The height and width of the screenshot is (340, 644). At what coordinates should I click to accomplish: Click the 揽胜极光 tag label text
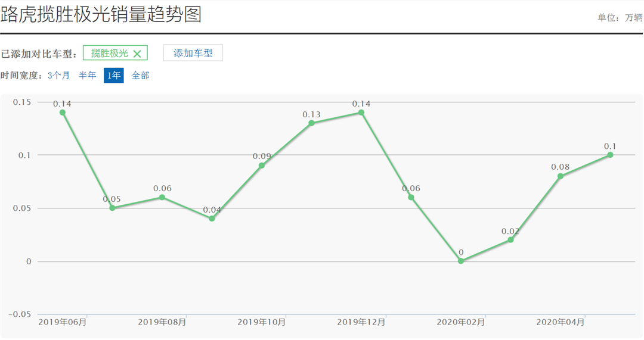click(109, 54)
